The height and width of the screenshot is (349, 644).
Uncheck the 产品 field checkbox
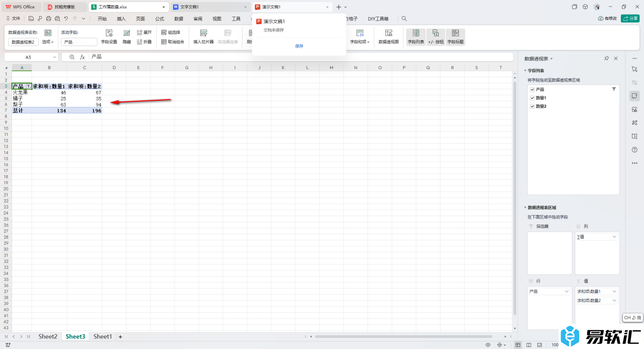(532, 89)
